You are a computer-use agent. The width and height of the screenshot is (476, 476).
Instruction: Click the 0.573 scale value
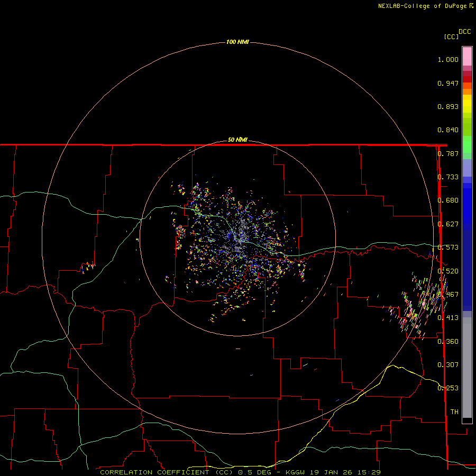point(448,248)
